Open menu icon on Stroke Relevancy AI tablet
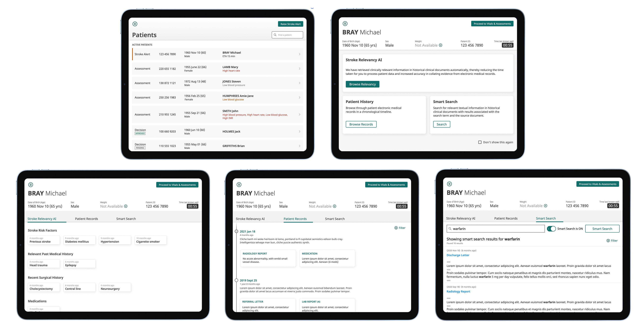644x329 pixels. tap(31, 185)
